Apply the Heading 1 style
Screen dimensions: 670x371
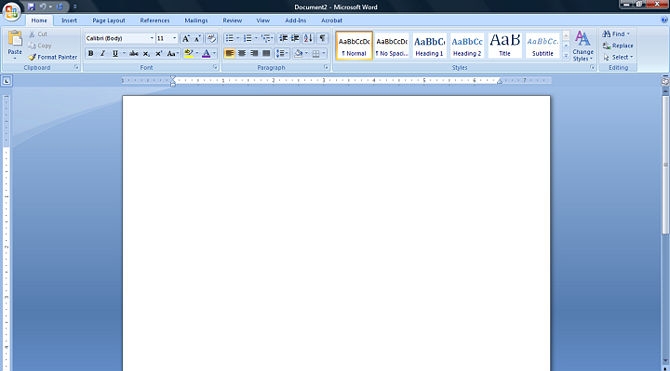click(429, 45)
